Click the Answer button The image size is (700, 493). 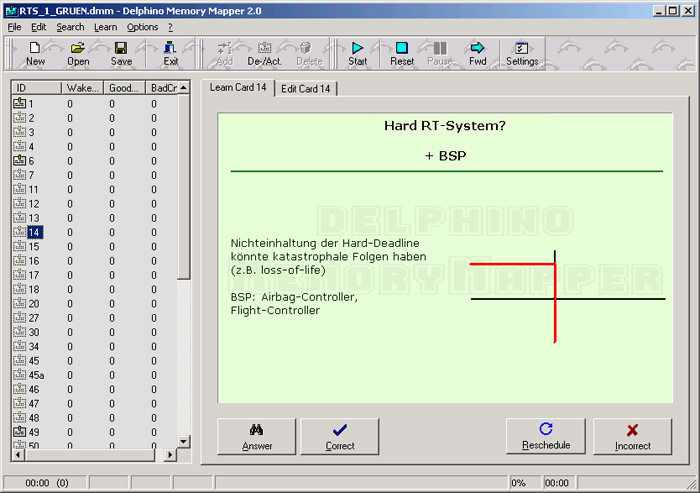[257, 437]
